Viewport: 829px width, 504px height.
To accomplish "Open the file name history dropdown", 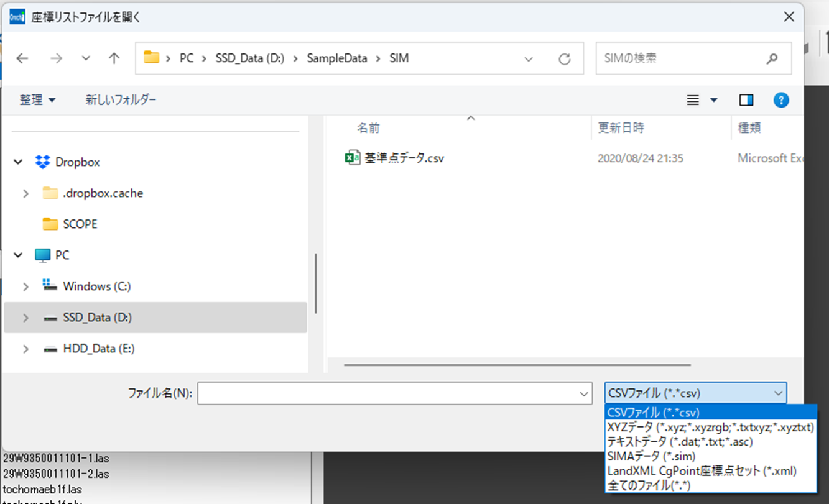I will 585,393.
